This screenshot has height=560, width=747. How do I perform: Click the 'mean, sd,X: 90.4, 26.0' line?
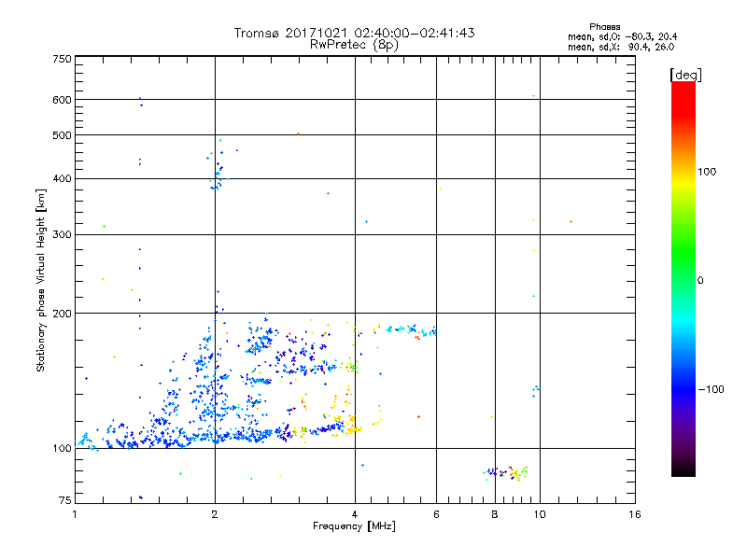point(621,47)
